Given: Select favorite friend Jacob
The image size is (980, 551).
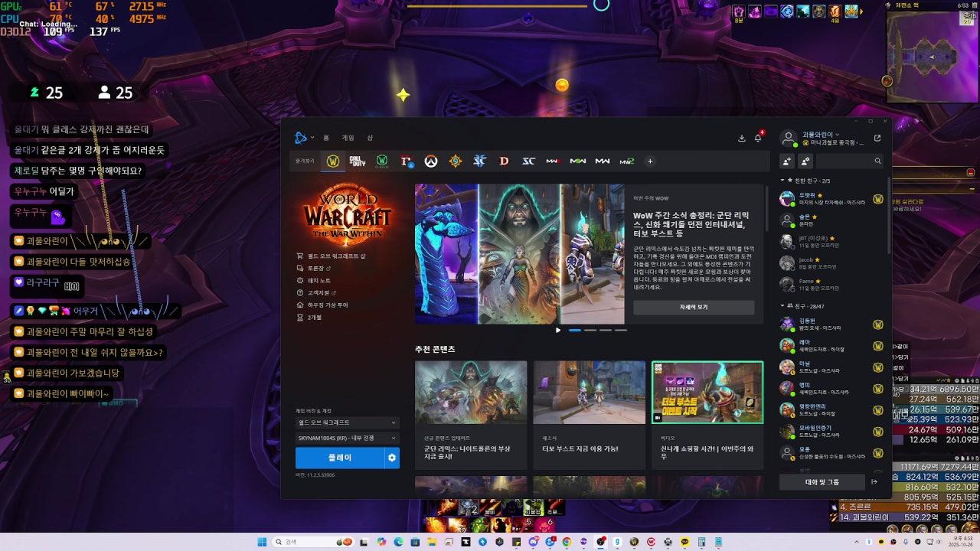Looking at the screenshot, I should coord(832,262).
